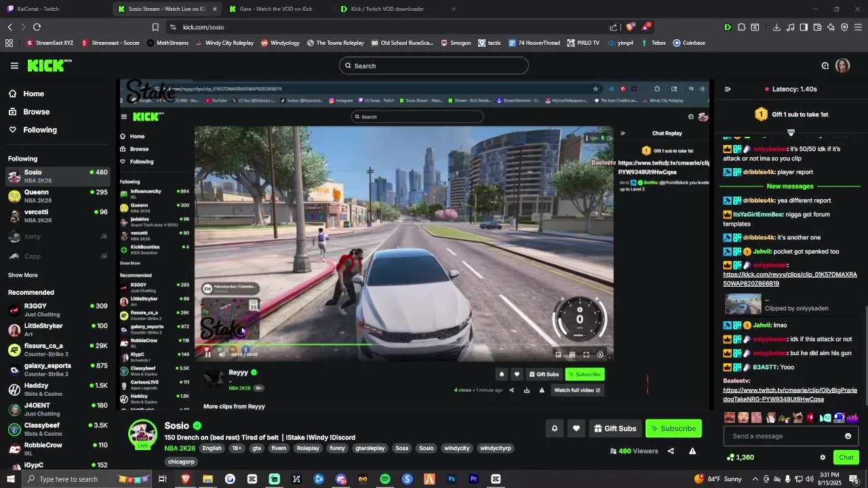The width and height of the screenshot is (868, 488).
Task: Click the search icon next to the avatar
Action: [x=825, y=66]
